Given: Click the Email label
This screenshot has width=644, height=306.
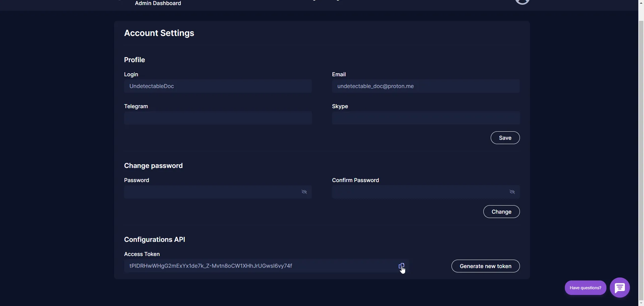Looking at the screenshot, I should [x=339, y=74].
